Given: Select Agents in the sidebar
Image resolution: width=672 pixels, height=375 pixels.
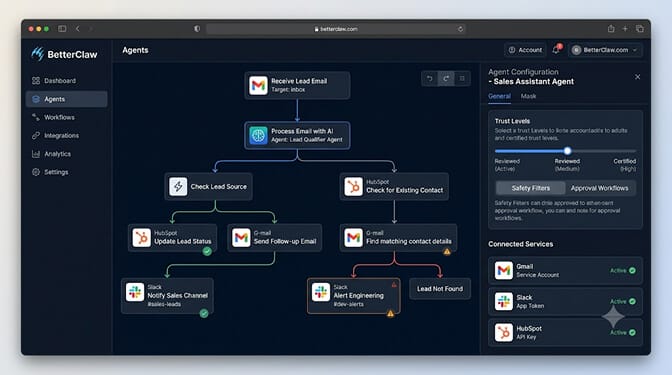Looking at the screenshot, I should click(x=66, y=99).
